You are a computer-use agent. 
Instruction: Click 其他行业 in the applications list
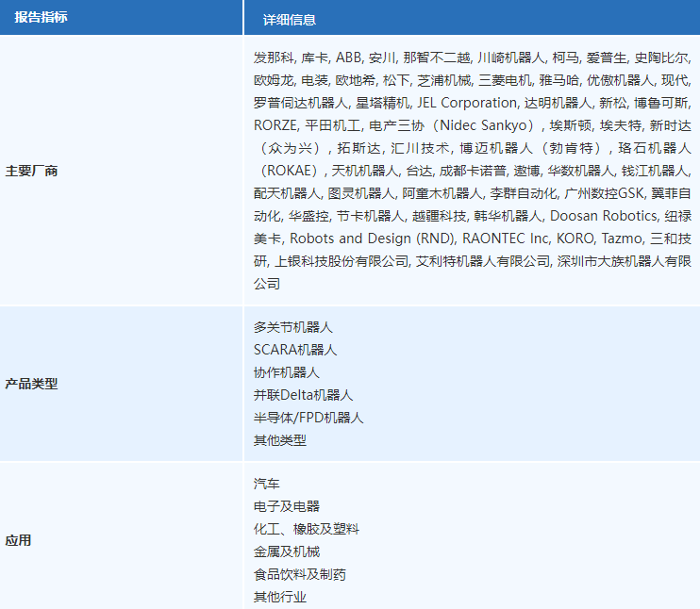pos(279,597)
